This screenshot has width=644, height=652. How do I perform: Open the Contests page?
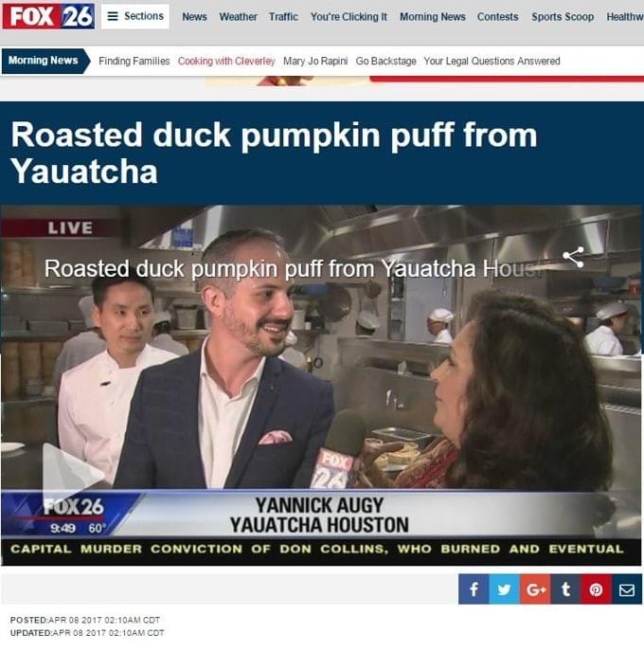[497, 17]
